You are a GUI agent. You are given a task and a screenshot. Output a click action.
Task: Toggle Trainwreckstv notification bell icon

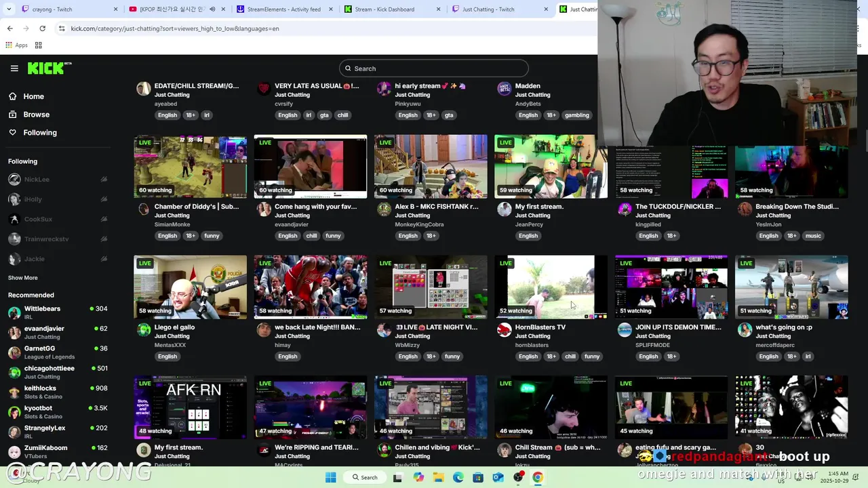pos(104,239)
